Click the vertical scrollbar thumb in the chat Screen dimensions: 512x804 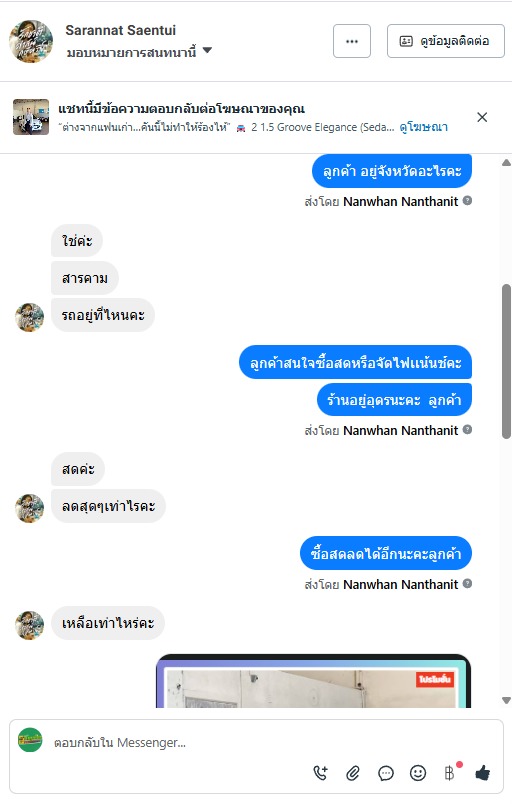506,361
